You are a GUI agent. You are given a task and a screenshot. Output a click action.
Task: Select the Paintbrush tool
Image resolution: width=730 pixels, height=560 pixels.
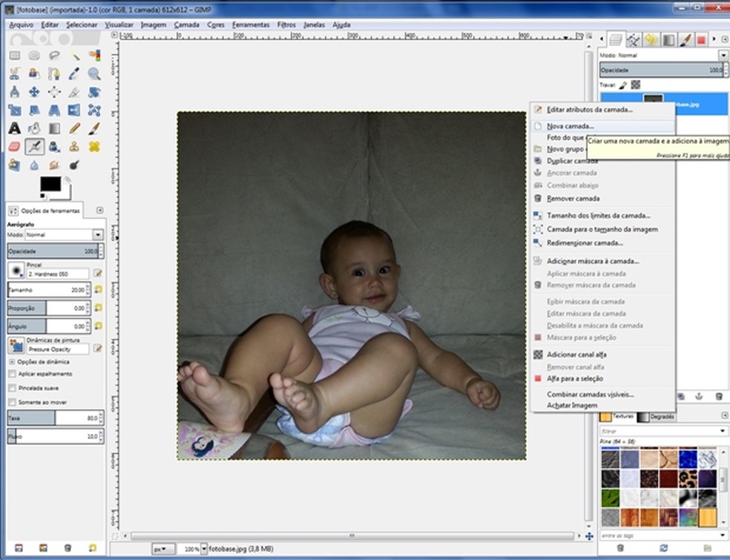(94, 128)
